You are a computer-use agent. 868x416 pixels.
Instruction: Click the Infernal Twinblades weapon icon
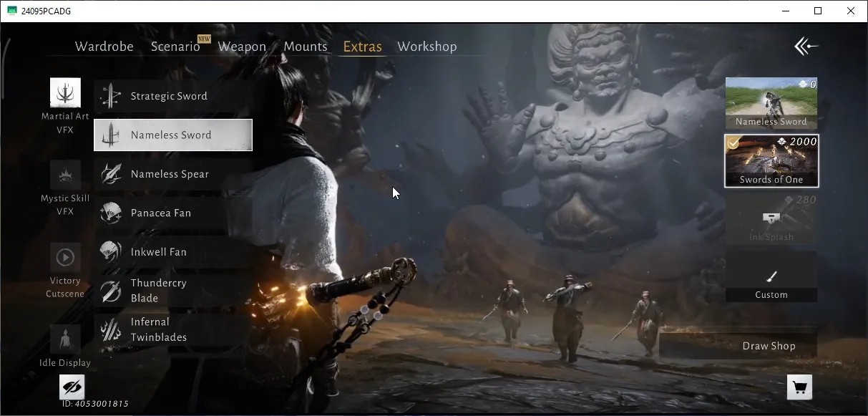point(111,329)
